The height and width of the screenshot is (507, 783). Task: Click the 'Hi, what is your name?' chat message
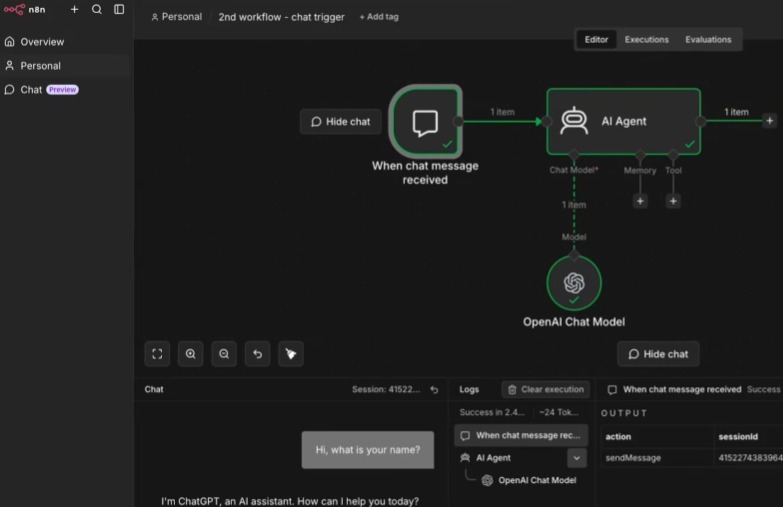(x=368, y=450)
